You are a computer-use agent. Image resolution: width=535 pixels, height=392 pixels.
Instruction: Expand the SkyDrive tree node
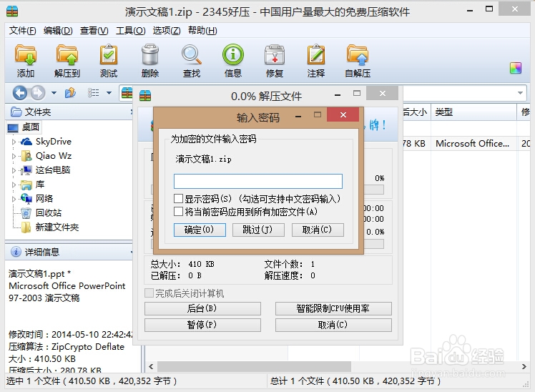(x=14, y=142)
